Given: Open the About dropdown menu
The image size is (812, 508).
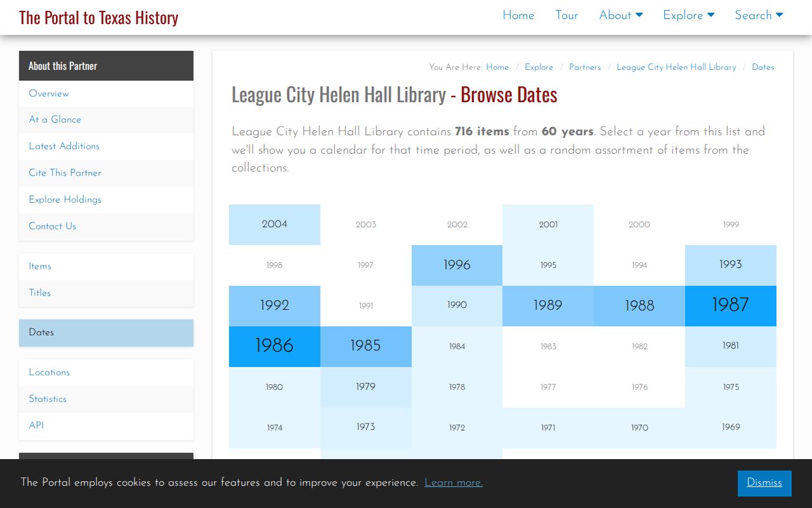Looking at the screenshot, I should point(621,15).
